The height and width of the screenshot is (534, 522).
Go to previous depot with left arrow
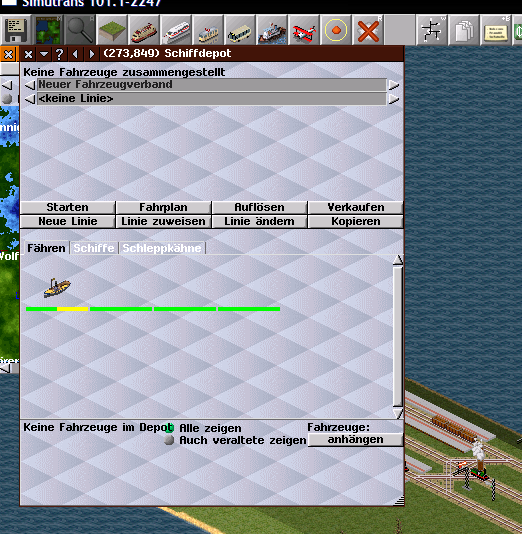[75, 54]
